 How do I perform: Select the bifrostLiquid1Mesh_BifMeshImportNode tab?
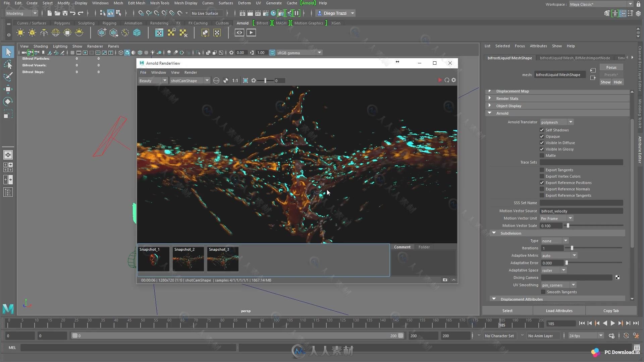coord(575,58)
